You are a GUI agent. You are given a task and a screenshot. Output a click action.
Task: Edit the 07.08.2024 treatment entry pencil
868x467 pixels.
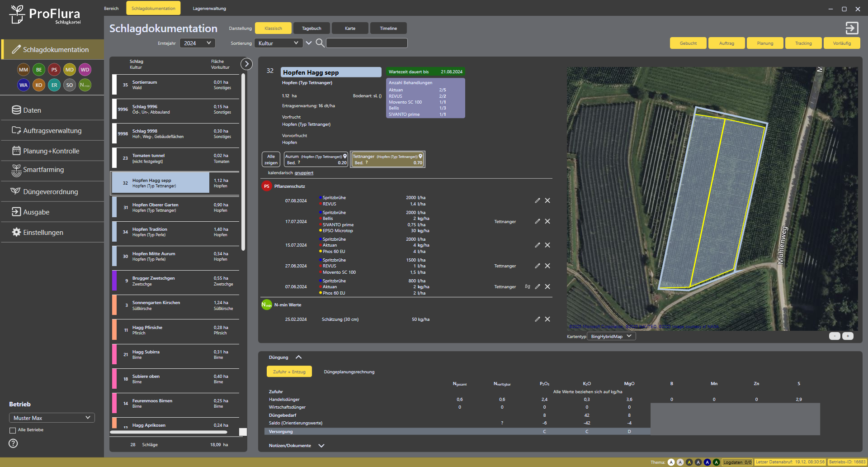click(538, 200)
